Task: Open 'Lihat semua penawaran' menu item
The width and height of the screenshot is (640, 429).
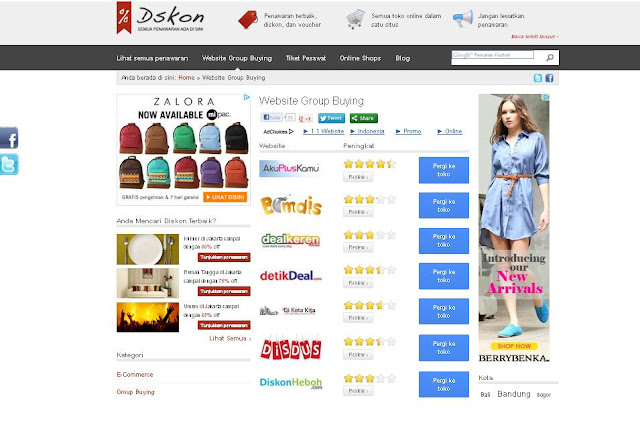Action: pos(152,58)
